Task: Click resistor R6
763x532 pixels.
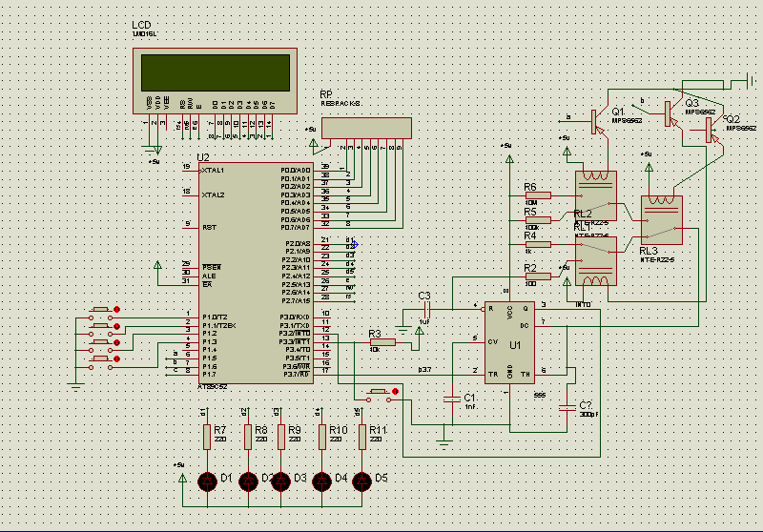Action: point(538,195)
